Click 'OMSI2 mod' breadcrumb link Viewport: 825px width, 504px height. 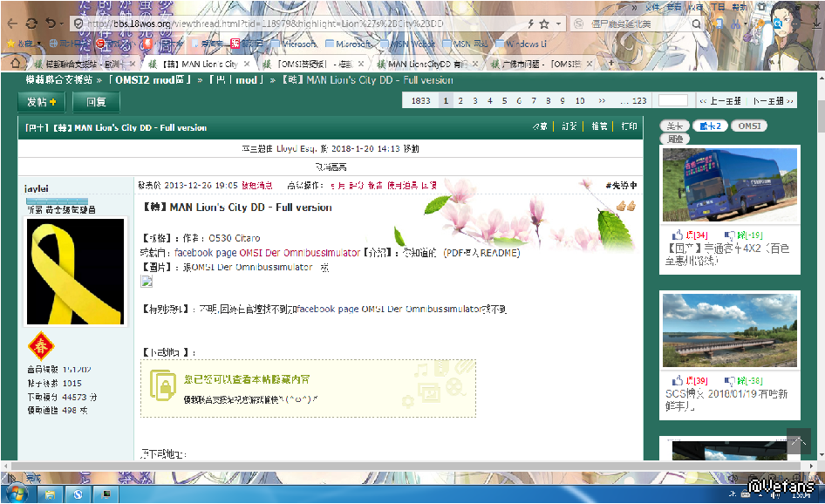pos(149,80)
